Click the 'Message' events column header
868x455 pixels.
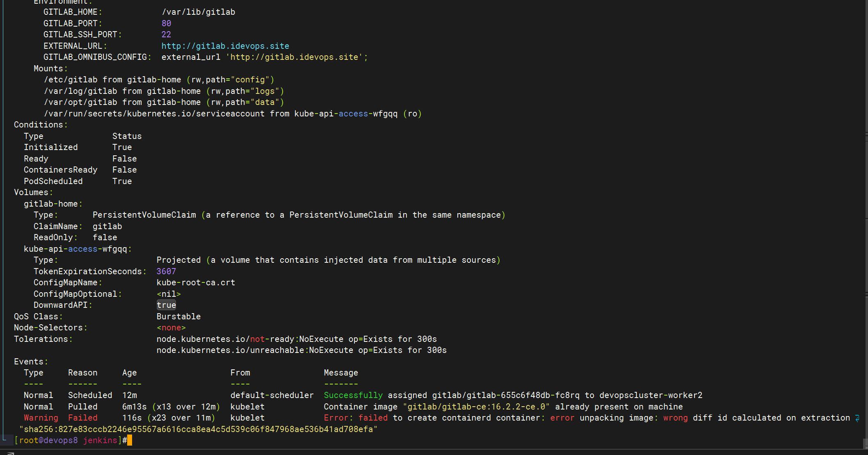point(341,373)
